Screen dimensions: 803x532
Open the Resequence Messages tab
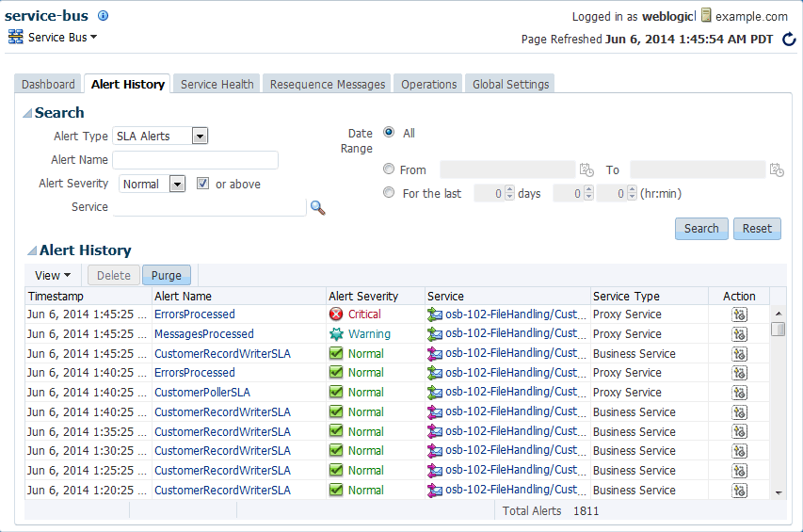(x=328, y=84)
